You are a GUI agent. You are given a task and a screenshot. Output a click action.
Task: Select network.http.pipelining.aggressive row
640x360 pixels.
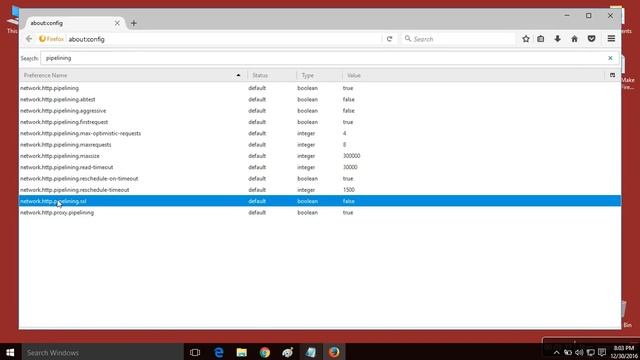pyautogui.click(x=320, y=111)
